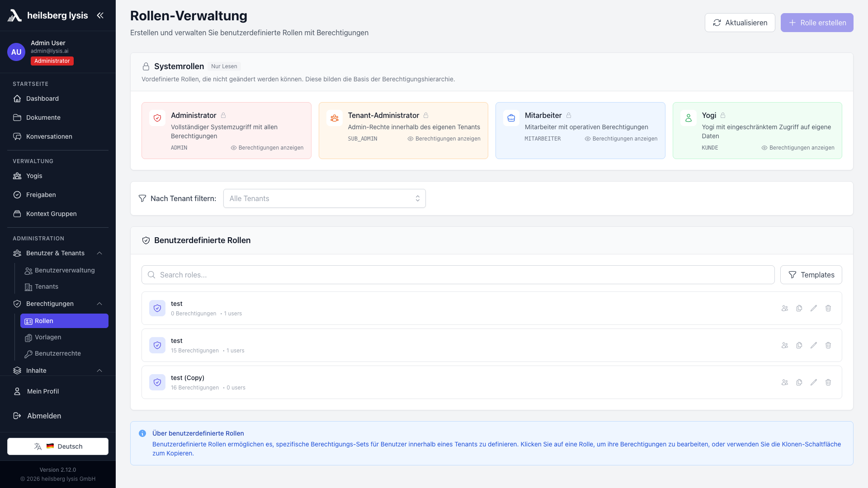
Task: Click the info icon in the blue note
Action: pos(142,433)
